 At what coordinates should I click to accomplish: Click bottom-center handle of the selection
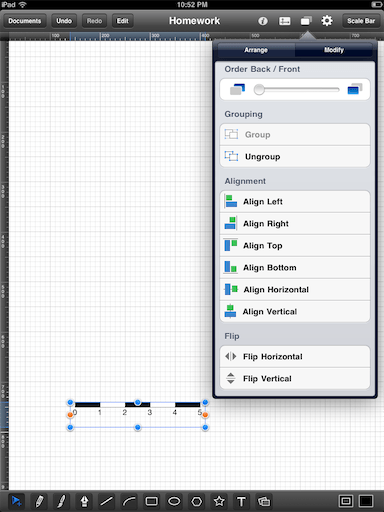tap(138, 427)
